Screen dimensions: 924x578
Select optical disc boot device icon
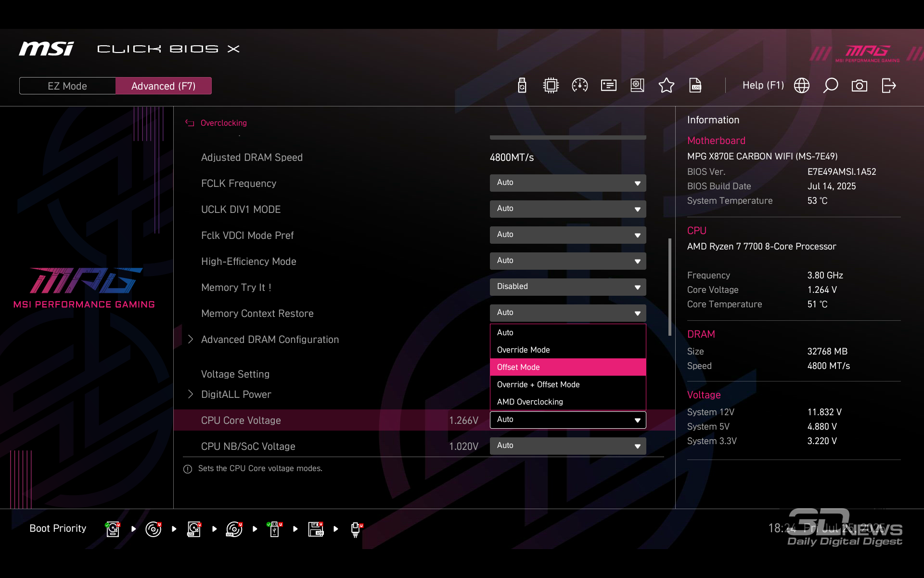pyautogui.click(x=154, y=529)
